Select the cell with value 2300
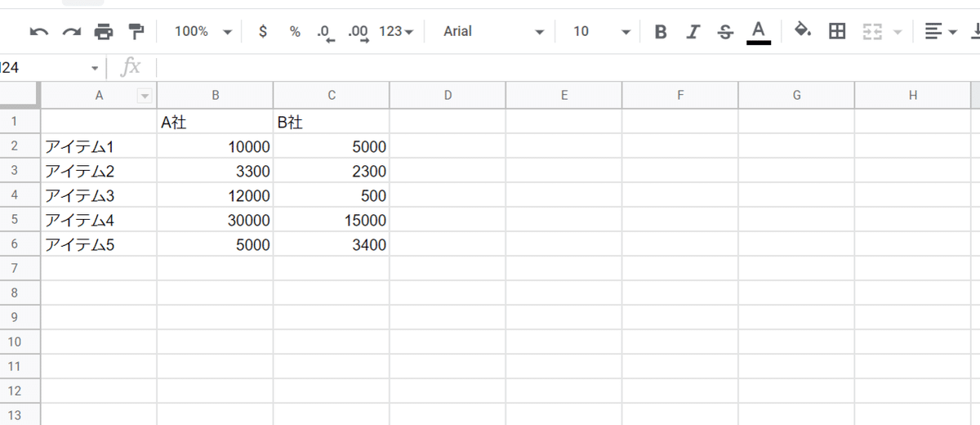The width and height of the screenshot is (980, 425). 332,171
